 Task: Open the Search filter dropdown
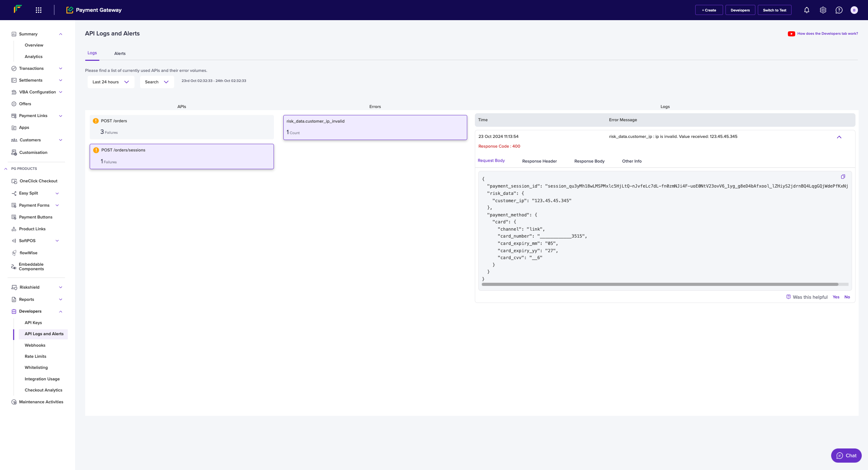(156, 82)
